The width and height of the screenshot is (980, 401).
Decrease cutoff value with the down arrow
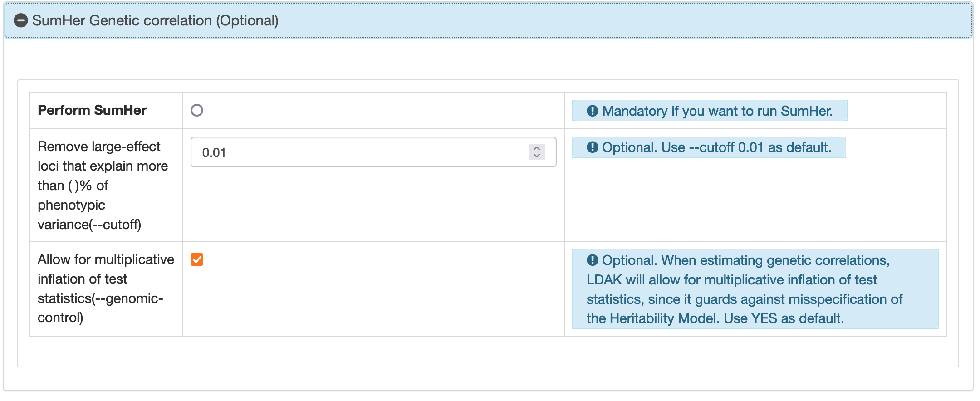coord(537,156)
